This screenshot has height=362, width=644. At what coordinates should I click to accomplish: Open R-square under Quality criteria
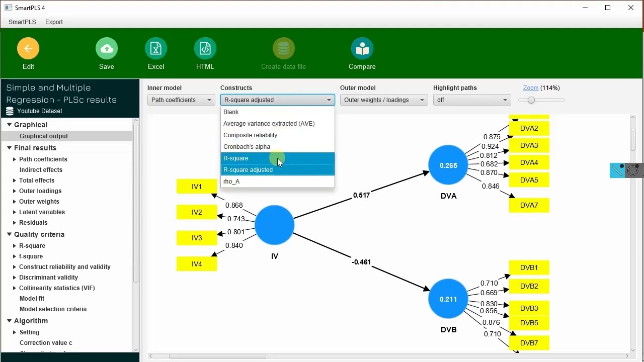(32, 246)
